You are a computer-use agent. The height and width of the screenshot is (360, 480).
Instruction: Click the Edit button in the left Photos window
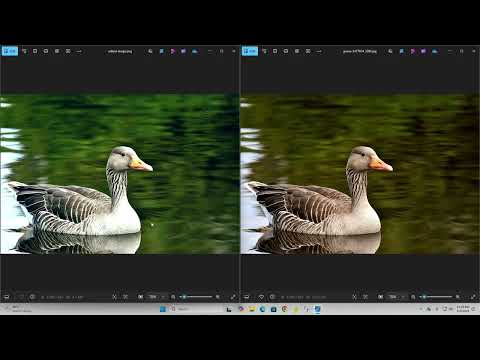10,51
